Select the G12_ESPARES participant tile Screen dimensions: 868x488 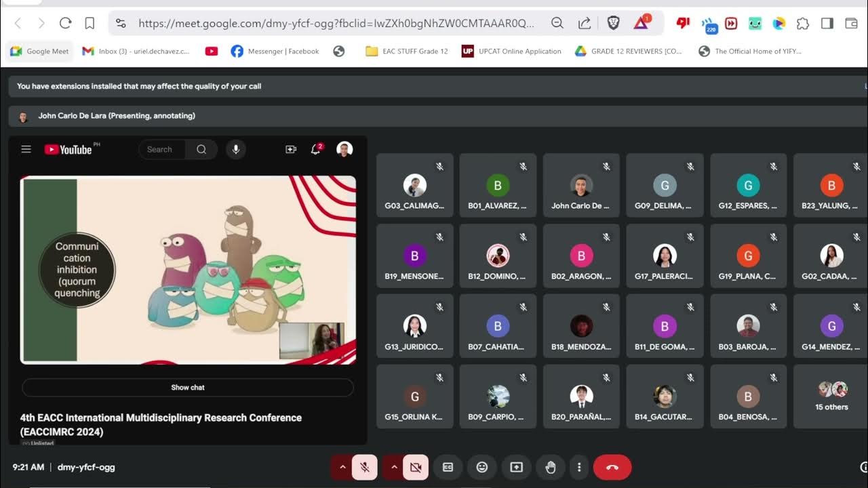(x=748, y=185)
